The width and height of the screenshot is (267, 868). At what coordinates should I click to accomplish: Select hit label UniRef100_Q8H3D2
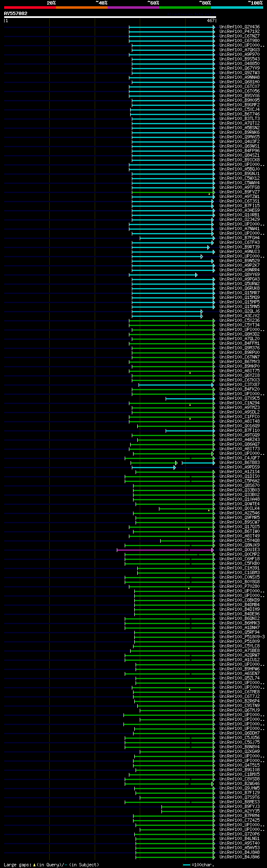239,334
